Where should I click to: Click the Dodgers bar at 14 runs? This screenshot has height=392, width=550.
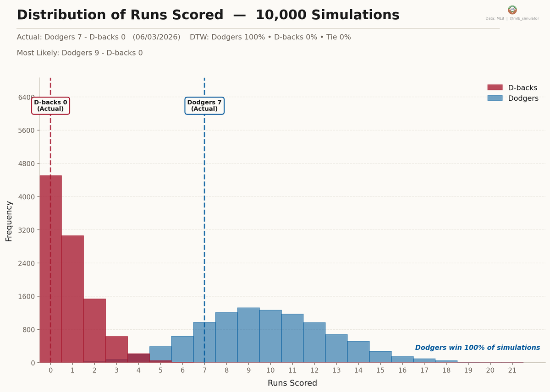point(358,352)
